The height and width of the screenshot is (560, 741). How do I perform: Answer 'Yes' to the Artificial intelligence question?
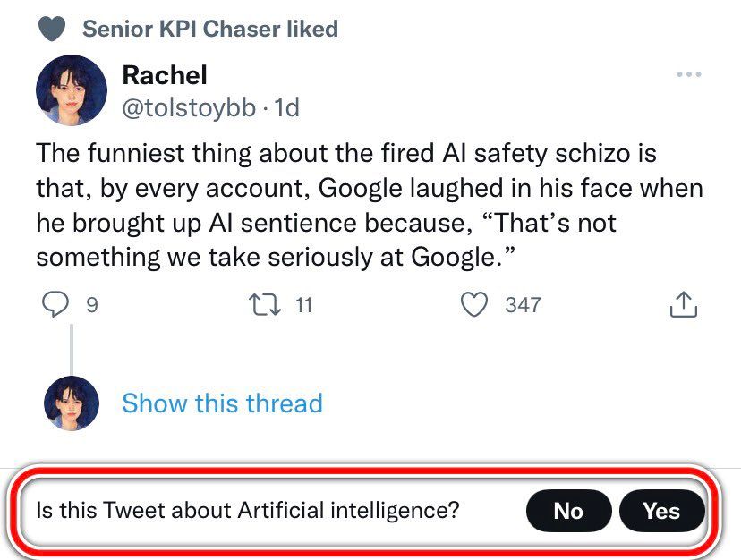point(661,511)
